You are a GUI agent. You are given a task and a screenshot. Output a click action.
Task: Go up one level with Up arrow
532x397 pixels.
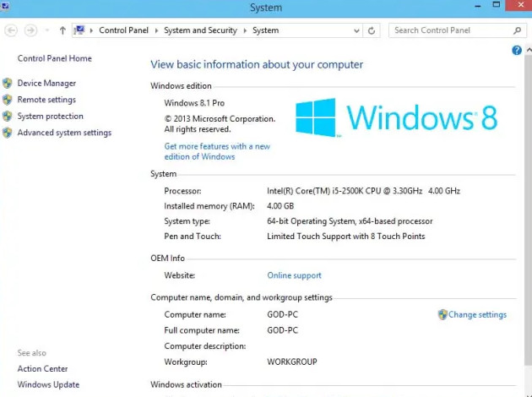pyautogui.click(x=62, y=30)
